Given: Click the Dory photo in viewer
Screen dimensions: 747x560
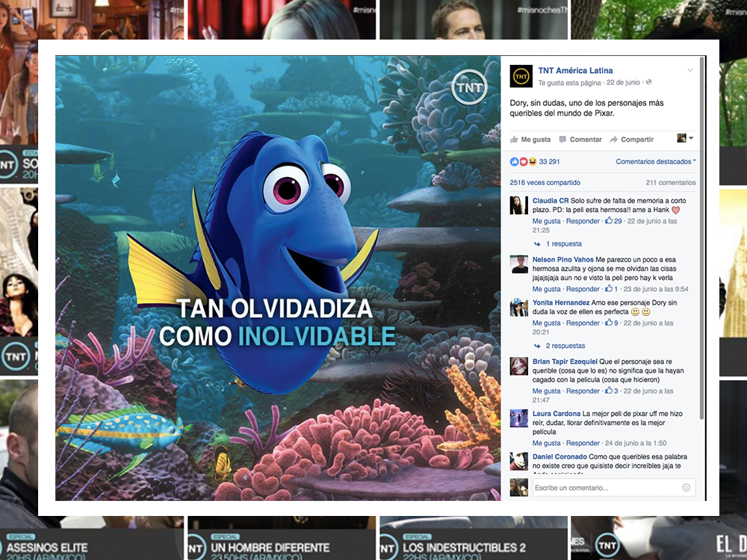Looking at the screenshot, I should point(278,278).
